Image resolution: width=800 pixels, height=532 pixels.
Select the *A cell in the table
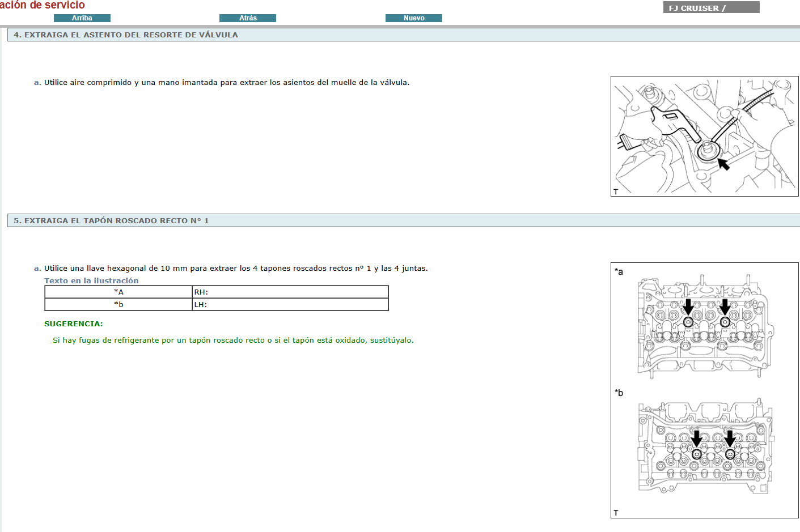(x=118, y=292)
